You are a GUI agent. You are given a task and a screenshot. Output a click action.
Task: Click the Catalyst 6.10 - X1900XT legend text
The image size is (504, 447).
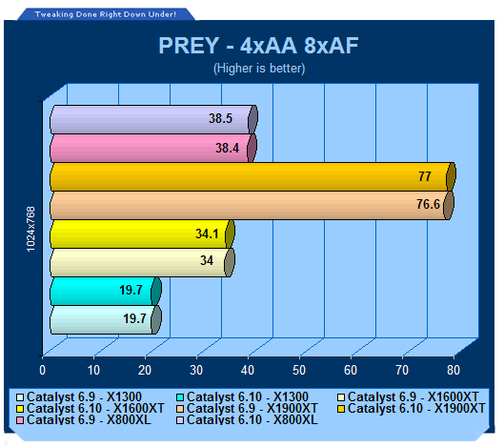[416, 409]
